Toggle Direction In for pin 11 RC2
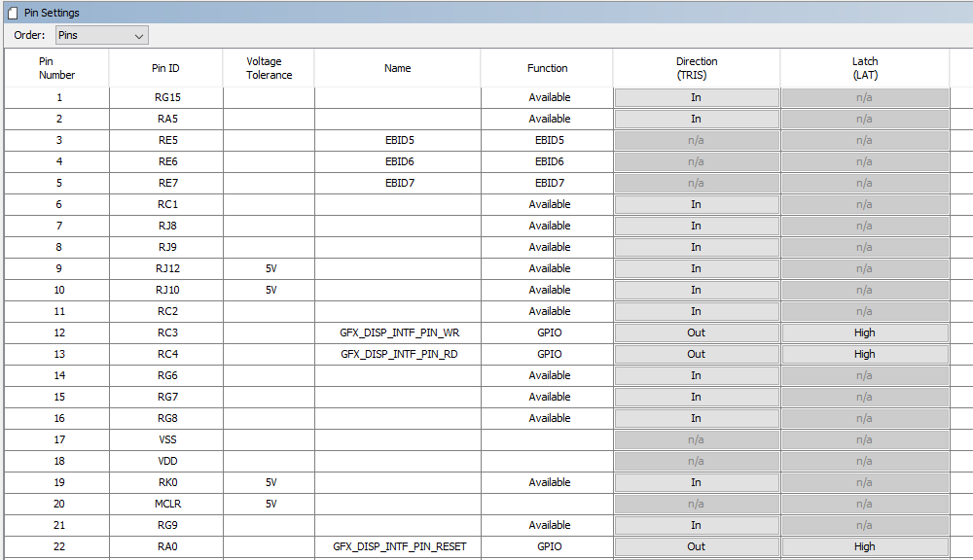The width and height of the screenshot is (973, 560). point(697,311)
